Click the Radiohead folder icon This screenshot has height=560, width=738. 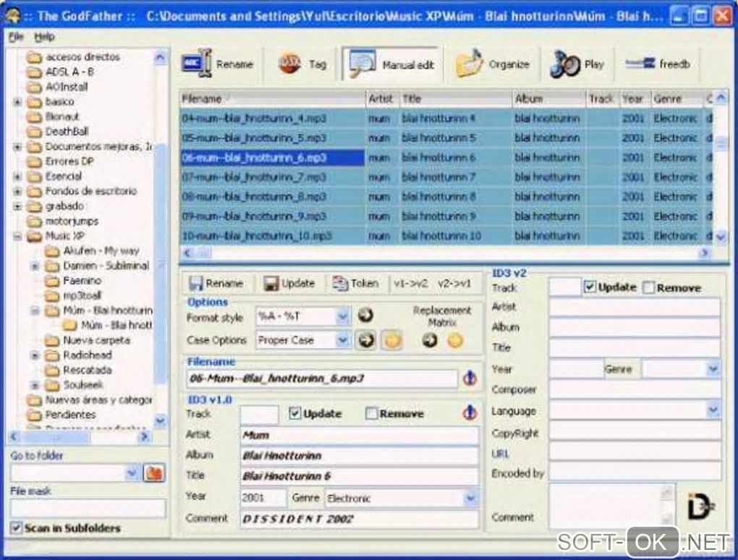click(x=52, y=355)
